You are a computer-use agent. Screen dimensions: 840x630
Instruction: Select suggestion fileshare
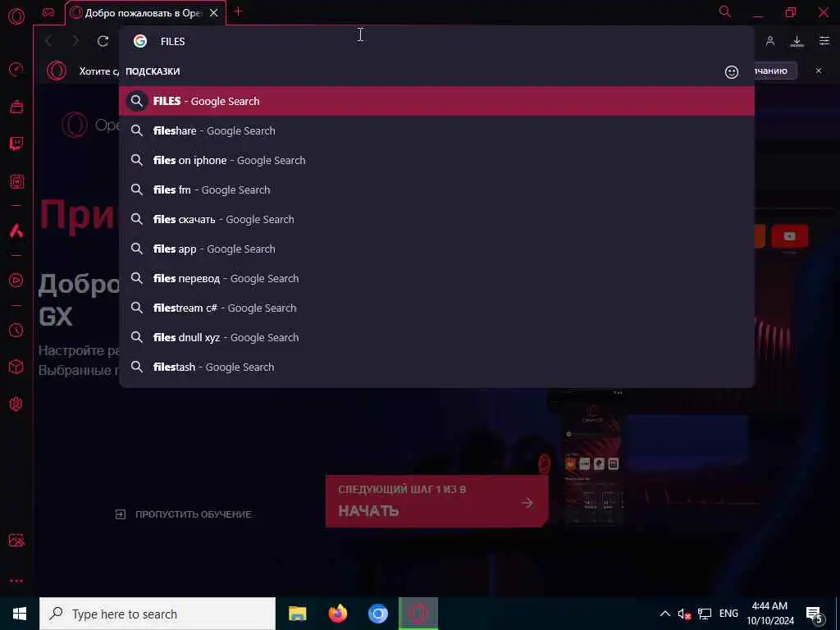[x=436, y=130]
